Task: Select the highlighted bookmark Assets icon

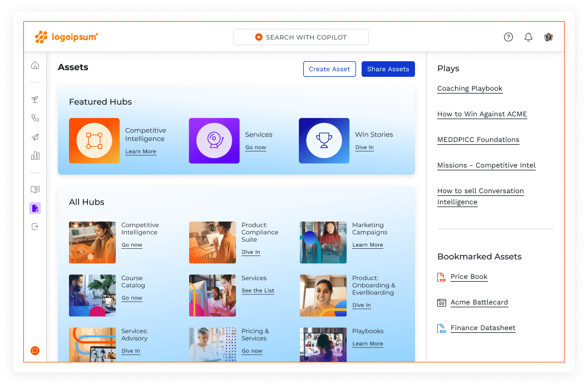Action: (34, 208)
